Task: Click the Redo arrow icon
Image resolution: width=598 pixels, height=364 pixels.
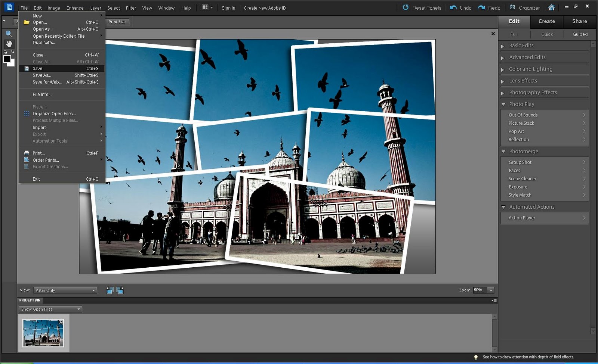Action: point(481,7)
